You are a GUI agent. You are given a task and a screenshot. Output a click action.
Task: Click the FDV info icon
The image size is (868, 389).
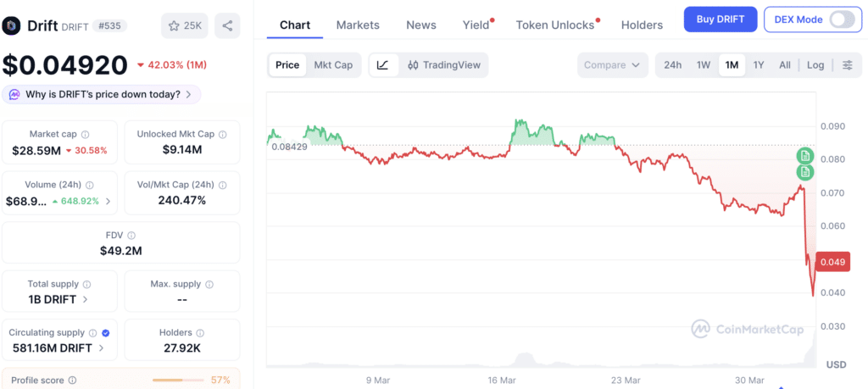coord(131,236)
